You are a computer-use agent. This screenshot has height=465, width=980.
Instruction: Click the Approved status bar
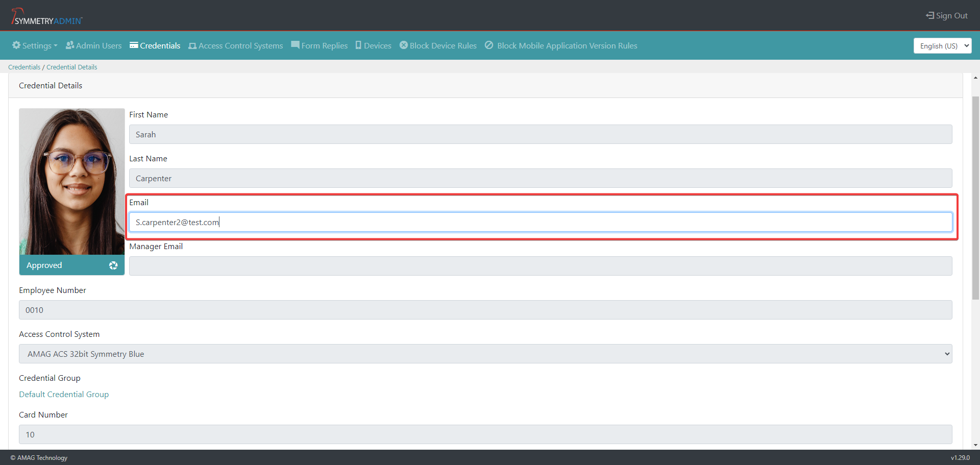[x=72, y=265]
